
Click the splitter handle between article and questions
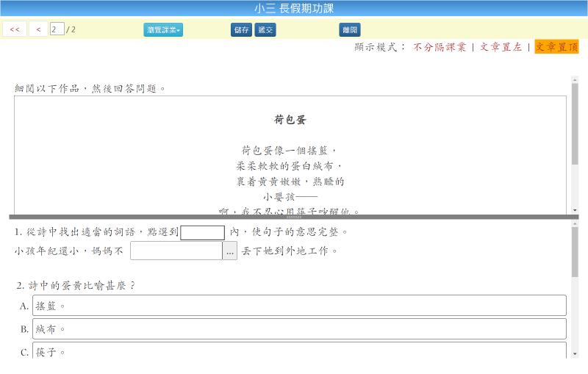[x=294, y=217]
